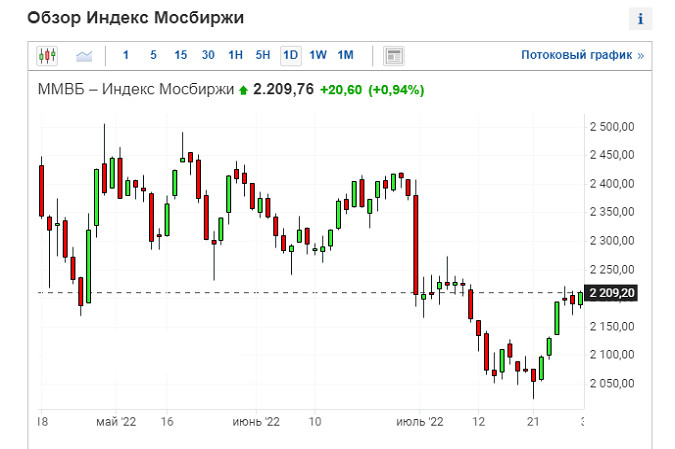
Task: Click the май '22 date on time axis
Action: point(116,422)
